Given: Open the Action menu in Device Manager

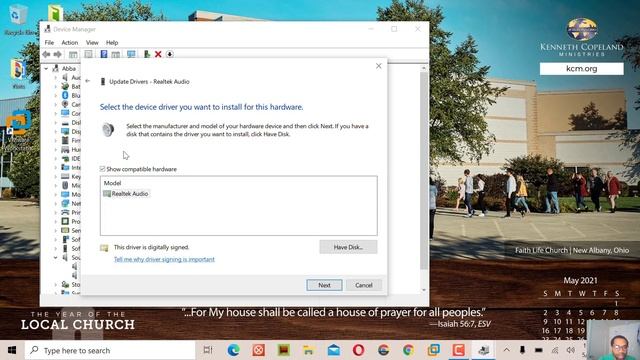Looking at the screenshot, I should point(69,42).
